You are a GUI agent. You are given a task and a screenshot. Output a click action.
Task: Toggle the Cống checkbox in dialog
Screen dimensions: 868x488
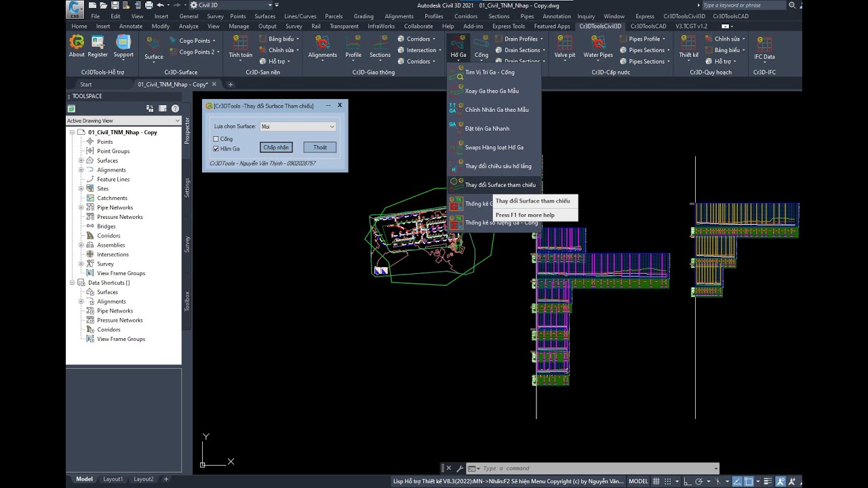coord(216,139)
